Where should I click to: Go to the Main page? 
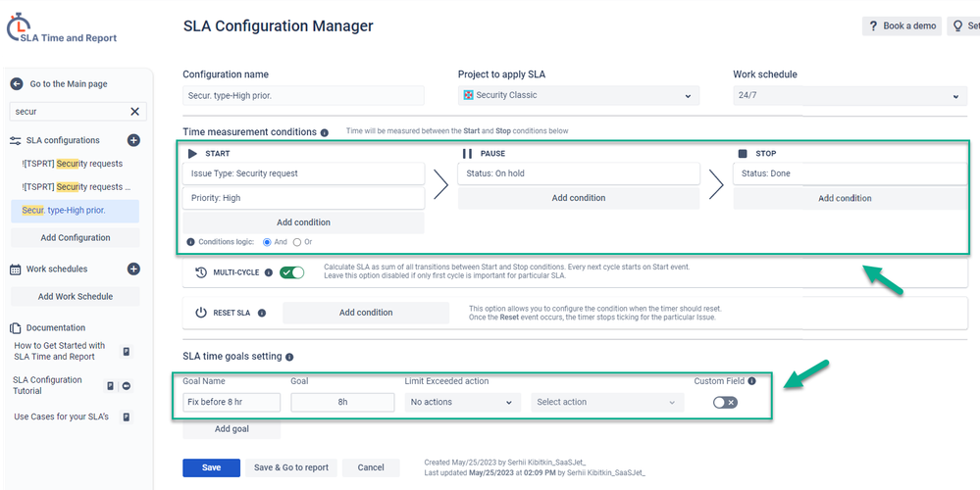tap(69, 84)
